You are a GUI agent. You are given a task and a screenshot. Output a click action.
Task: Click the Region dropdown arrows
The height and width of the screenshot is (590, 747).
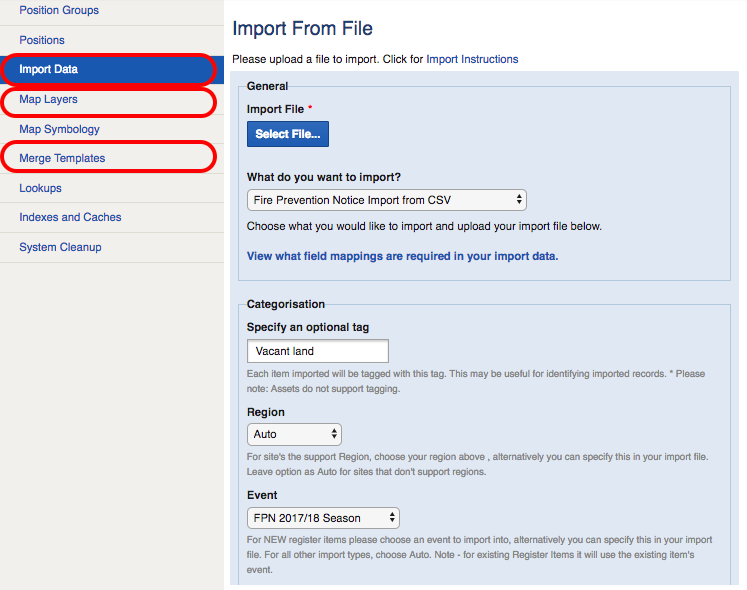(x=334, y=434)
